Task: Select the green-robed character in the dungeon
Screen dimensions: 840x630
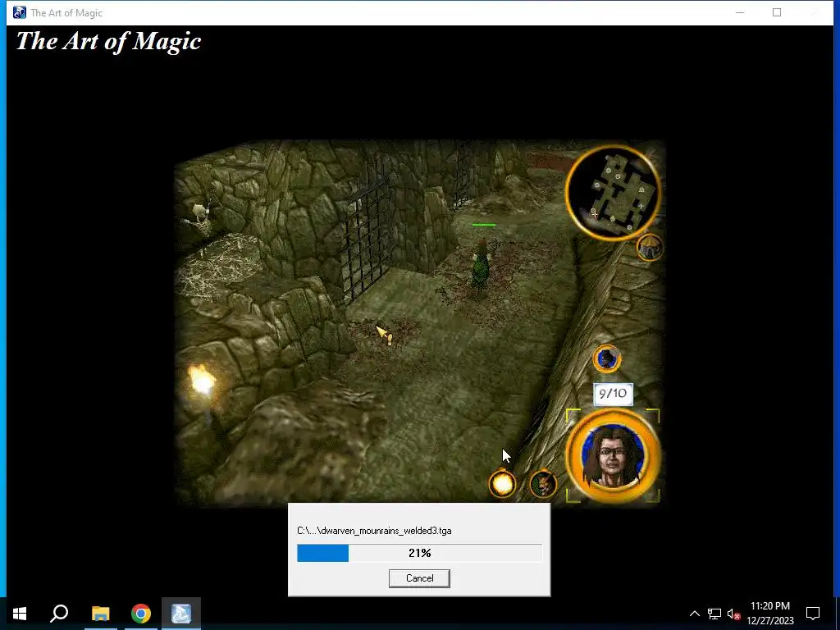Action: [481, 265]
